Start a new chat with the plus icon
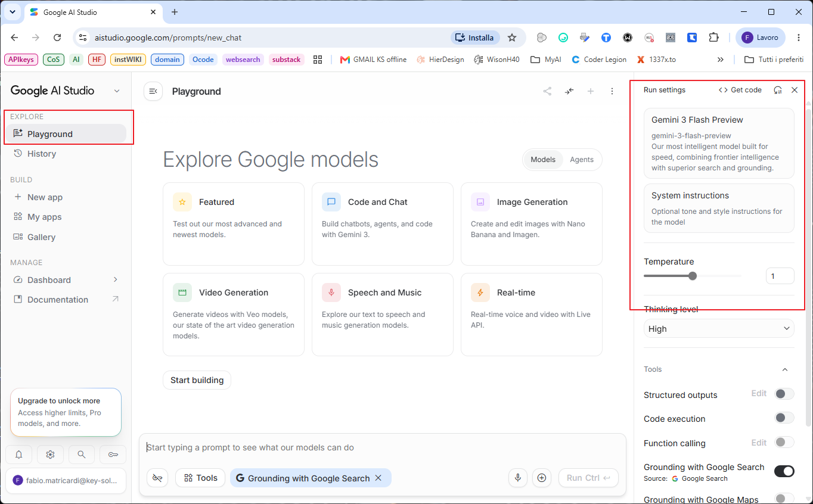This screenshot has height=504, width=813. click(591, 91)
